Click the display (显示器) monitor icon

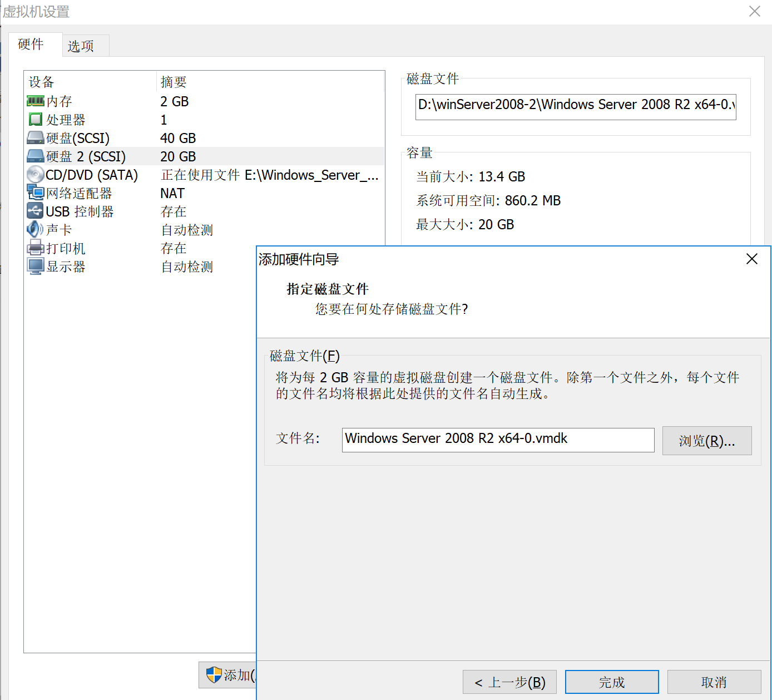tap(36, 267)
